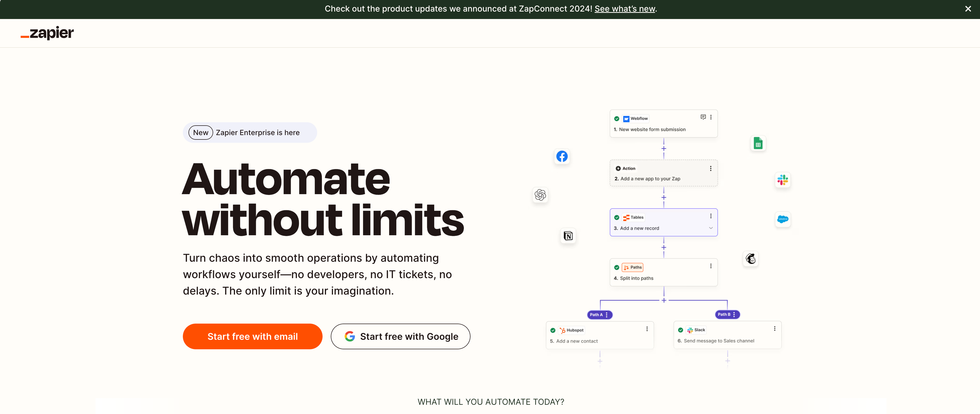Open the Path B options menu
Image resolution: width=980 pixels, height=414 pixels.
pos(734,314)
